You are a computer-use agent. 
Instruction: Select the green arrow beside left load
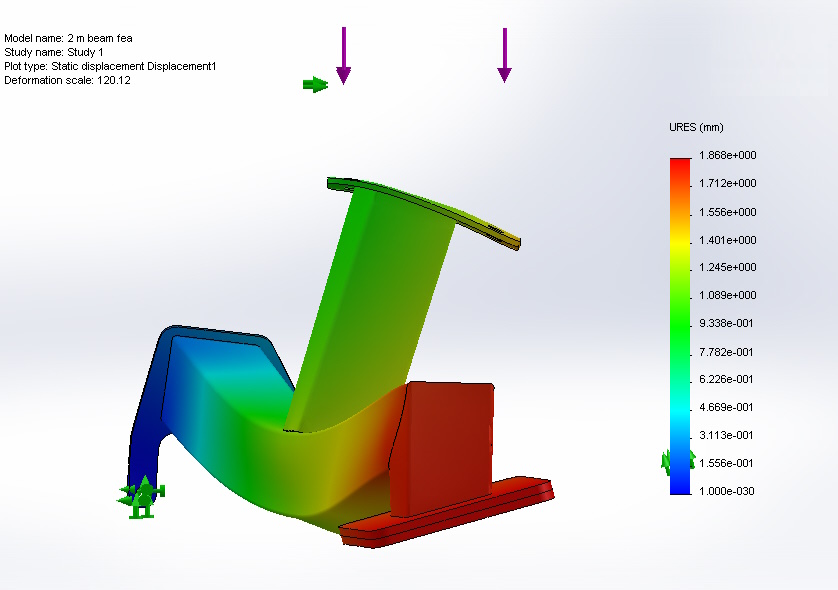pyautogui.click(x=315, y=85)
